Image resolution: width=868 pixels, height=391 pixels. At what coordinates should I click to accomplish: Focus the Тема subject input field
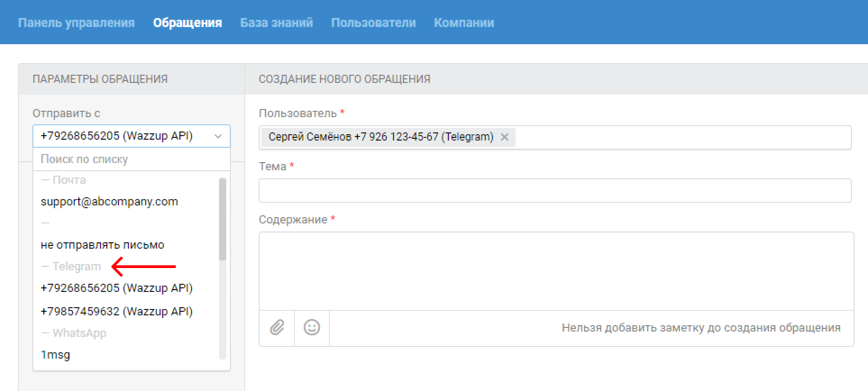coord(554,191)
